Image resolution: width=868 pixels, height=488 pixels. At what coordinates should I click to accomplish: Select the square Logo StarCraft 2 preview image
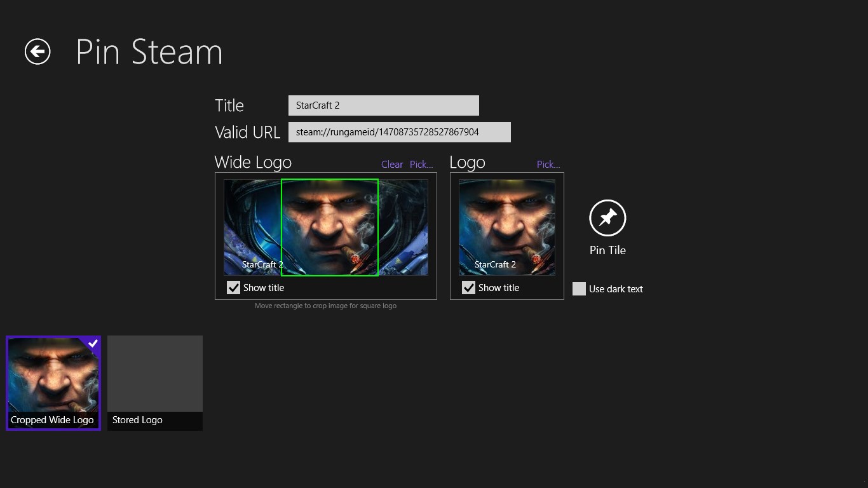click(x=506, y=227)
